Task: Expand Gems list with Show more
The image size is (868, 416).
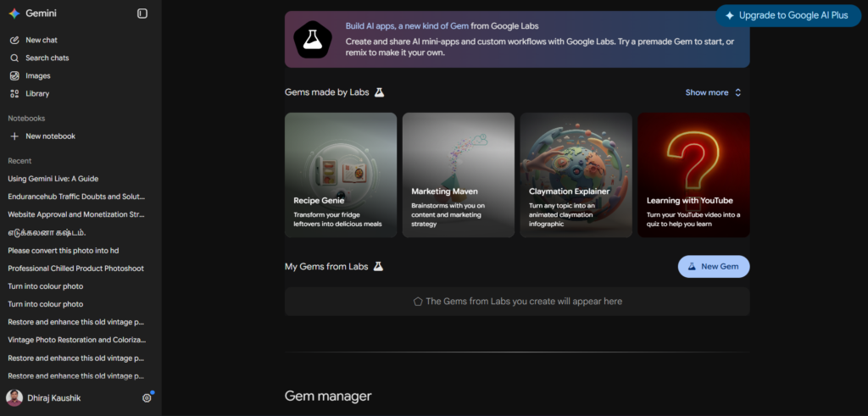Action: [x=713, y=92]
